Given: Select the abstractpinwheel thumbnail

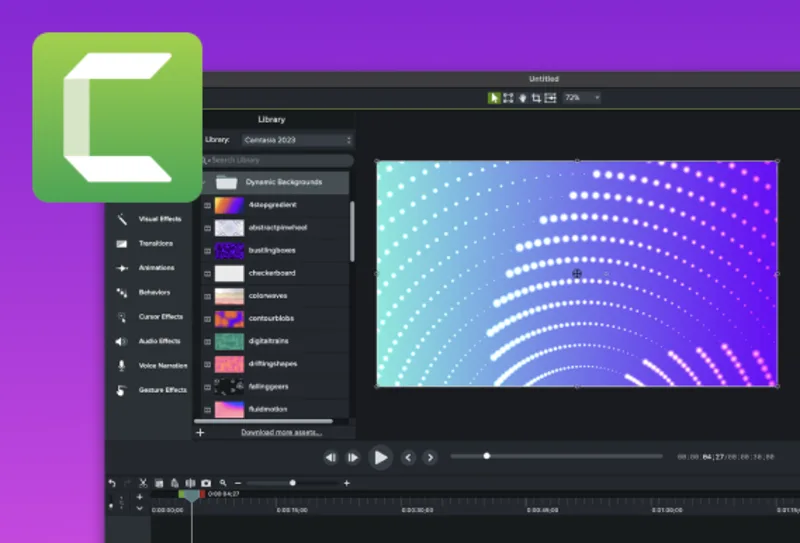Looking at the screenshot, I should tap(229, 228).
